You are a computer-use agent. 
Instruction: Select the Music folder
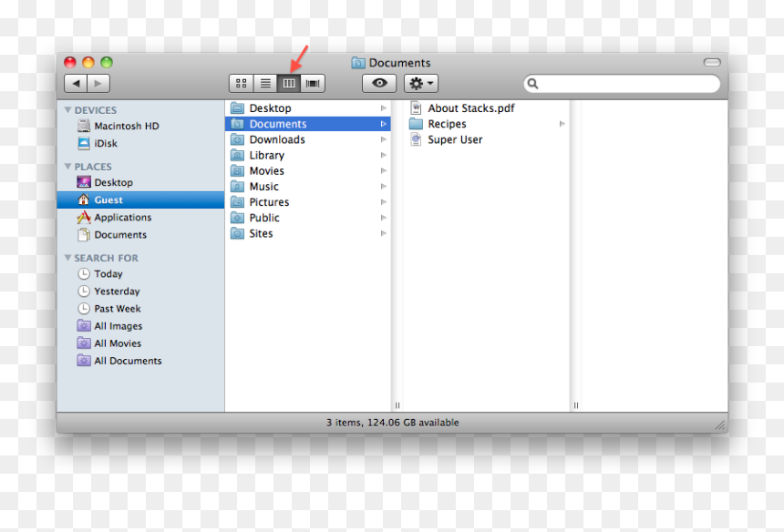308,187
